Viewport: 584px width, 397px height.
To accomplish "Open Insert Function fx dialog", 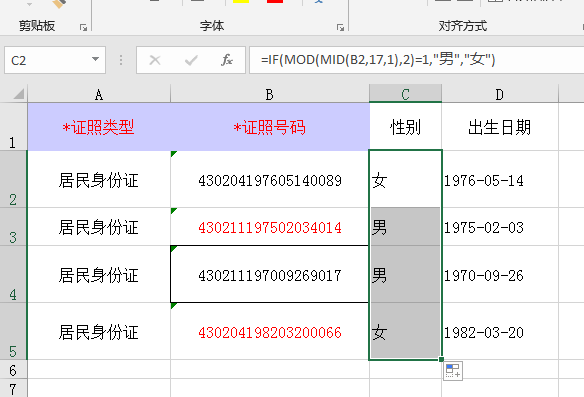I will click(226, 60).
